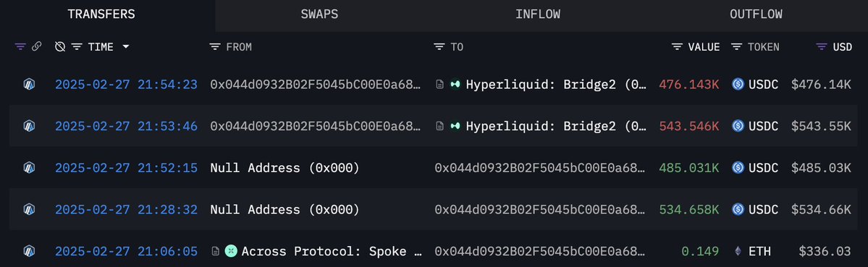Open the TIME column filter icon
Viewport: 868px width, 267px height.
(x=77, y=47)
